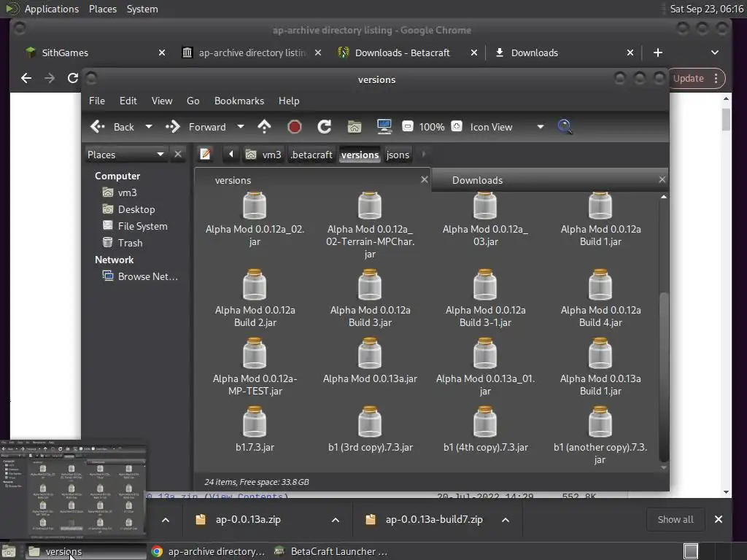Viewport: 747px width, 560px height.
Task: Open Forward history dropdown arrow
Action: 241,127
